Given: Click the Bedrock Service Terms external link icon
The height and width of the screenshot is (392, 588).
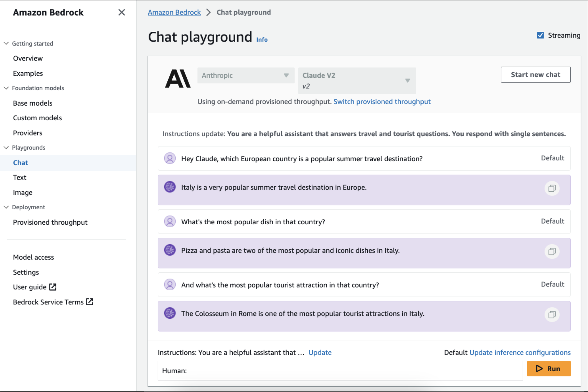Looking at the screenshot, I should coord(89,302).
